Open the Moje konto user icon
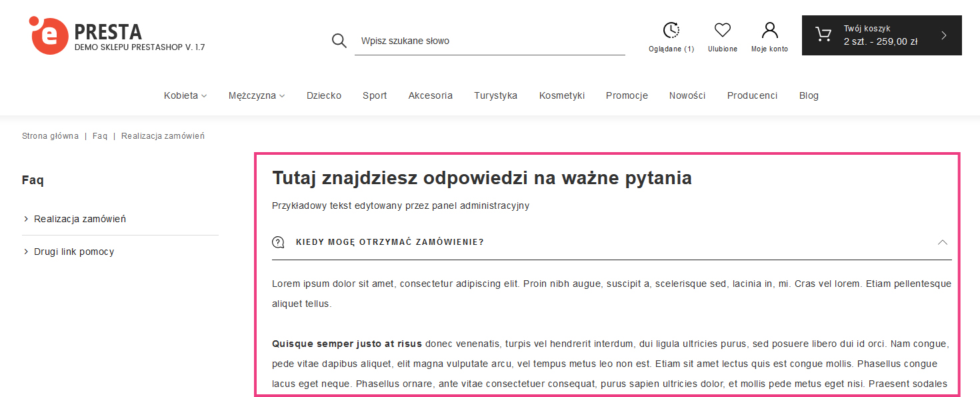Image resolution: width=980 pixels, height=397 pixels. point(769,31)
